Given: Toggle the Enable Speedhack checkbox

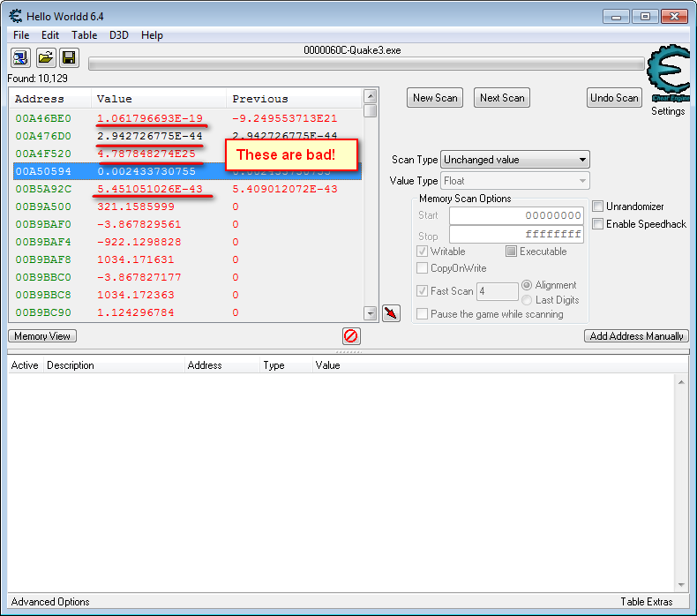Looking at the screenshot, I should [598, 224].
